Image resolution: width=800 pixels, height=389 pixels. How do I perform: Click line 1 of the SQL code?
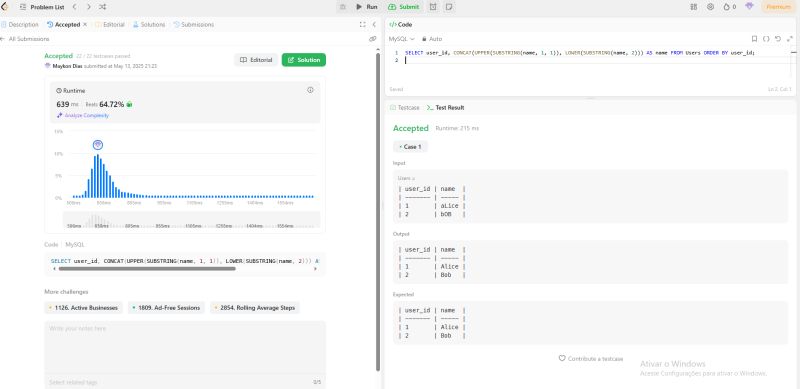coord(579,53)
